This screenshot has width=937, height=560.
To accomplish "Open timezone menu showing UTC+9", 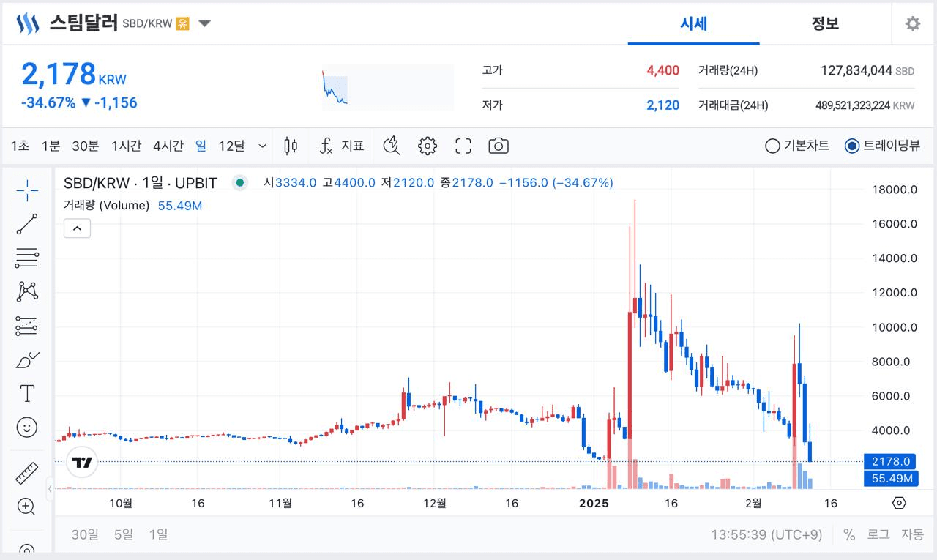I will pyautogui.click(x=766, y=534).
